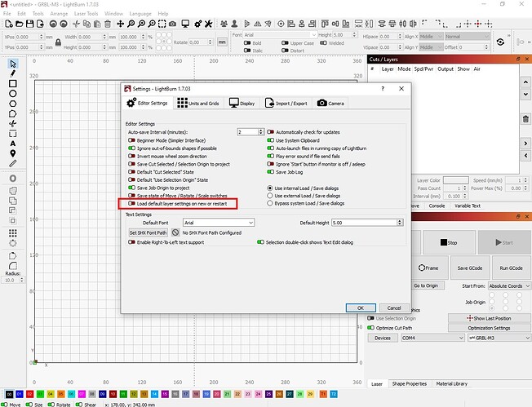Delete layer trash icon in Cuts panel
Screen dimensions: 532x407
[x=525, y=119]
